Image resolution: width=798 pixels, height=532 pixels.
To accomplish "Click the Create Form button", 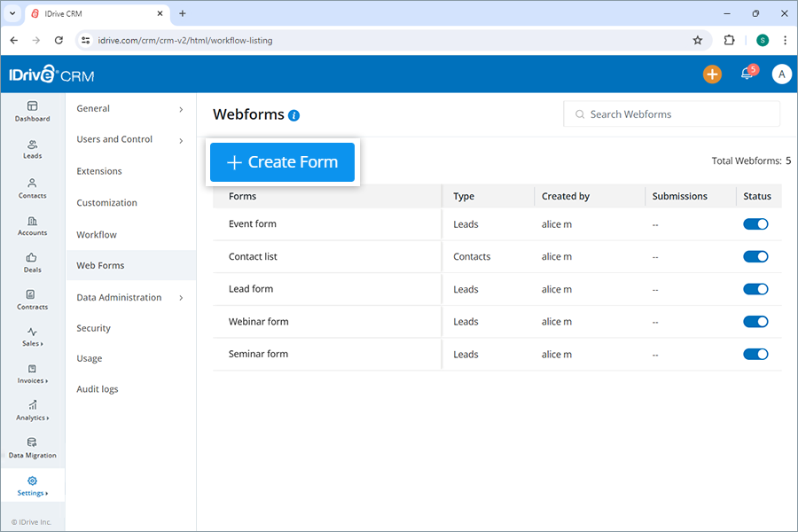I will [282, 162].
